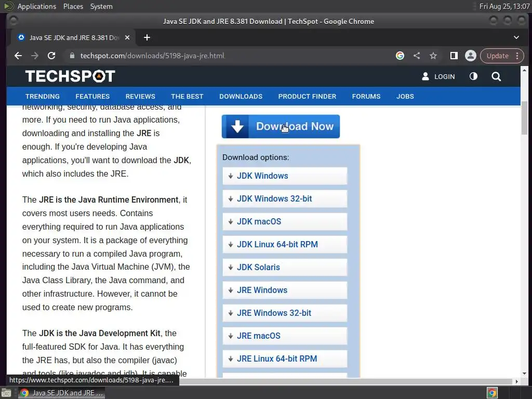Select JRE macOS download option
This screenshot has width=532, height=399.
click(x=285, y=336)
